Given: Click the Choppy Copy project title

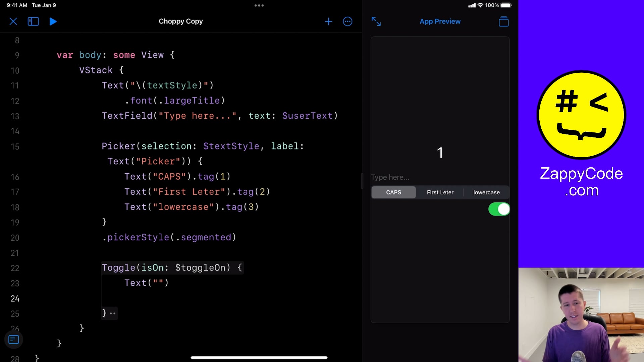Looking at the screenshot, I should coord(181,21).
